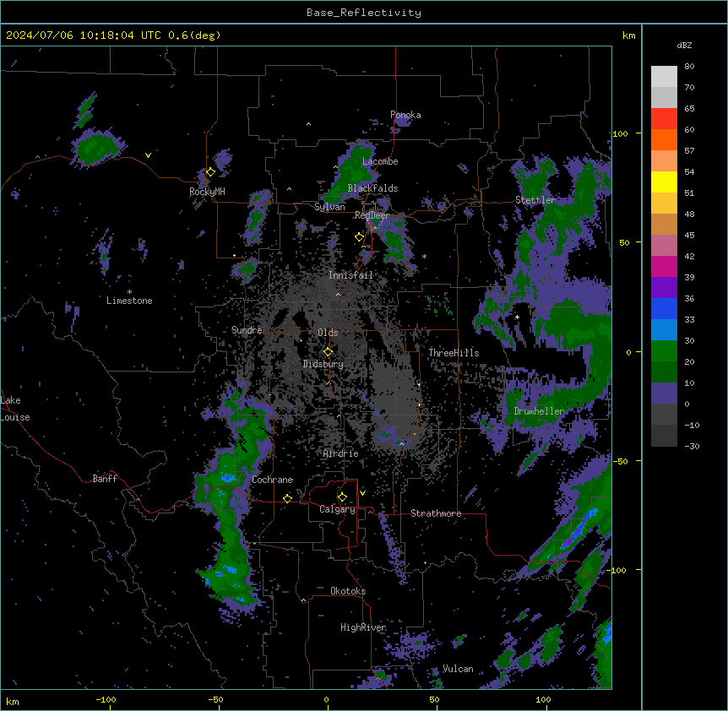This screenshot has width=728, height=711.
Task: Click the RockyMH label
Action: (207, 192)
